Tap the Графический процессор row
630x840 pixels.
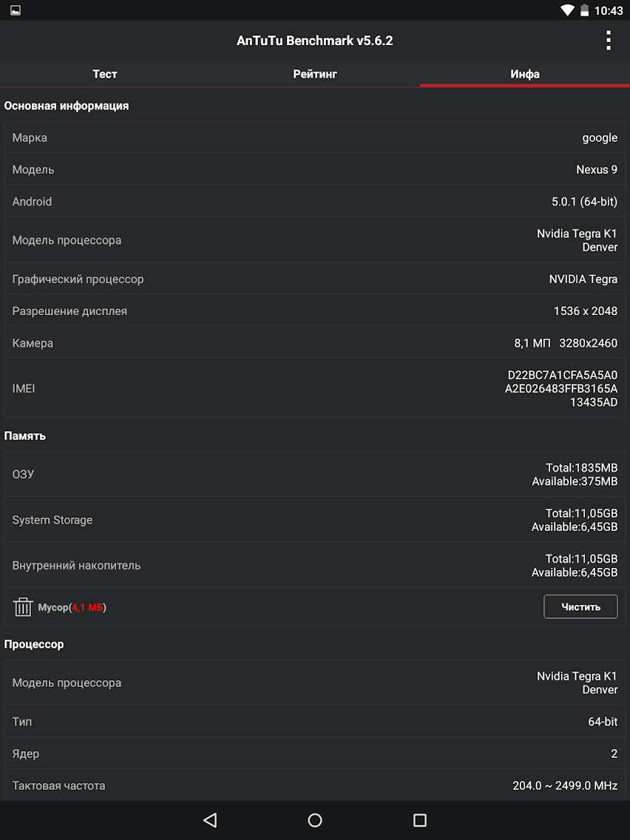tap(315, 279)
